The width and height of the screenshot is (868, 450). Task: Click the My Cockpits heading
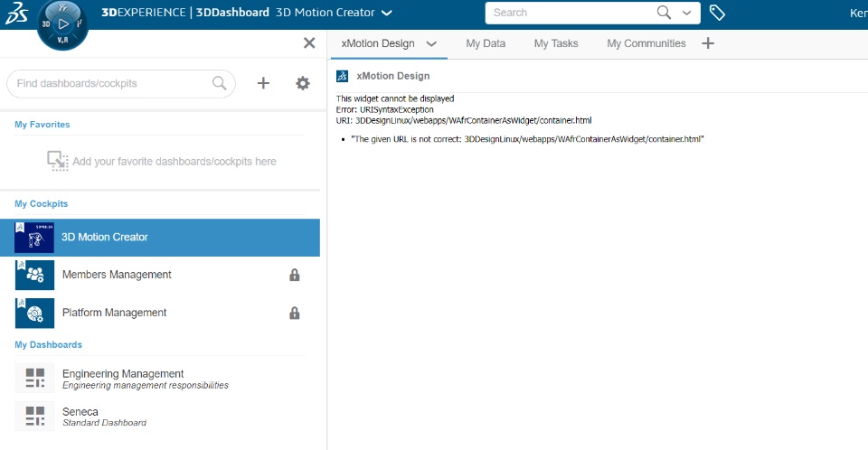41,203
